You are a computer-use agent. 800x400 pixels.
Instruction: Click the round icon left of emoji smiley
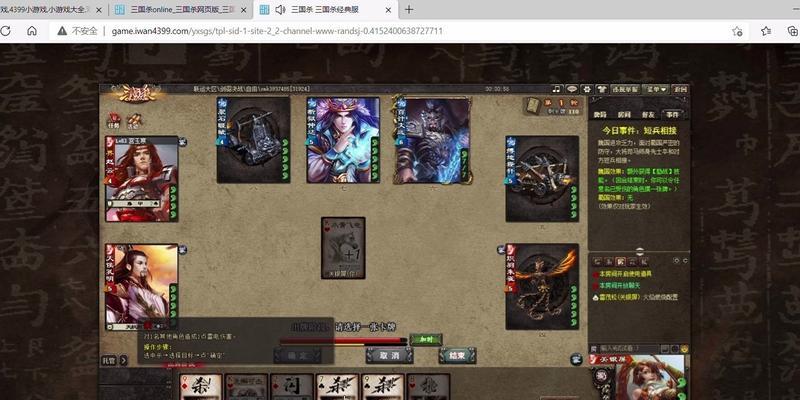674,349
